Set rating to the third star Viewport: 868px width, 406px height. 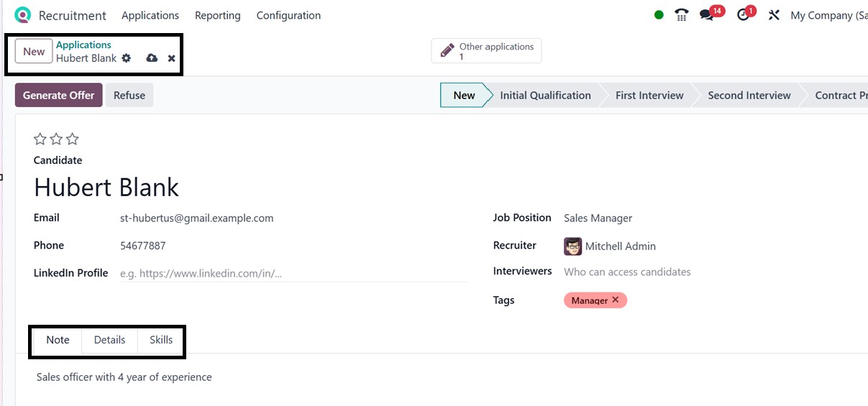(72, 139)
